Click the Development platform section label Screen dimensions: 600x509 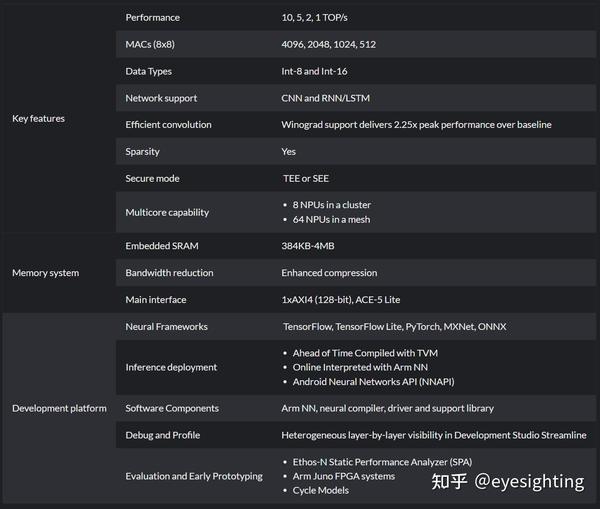point(59,408)
